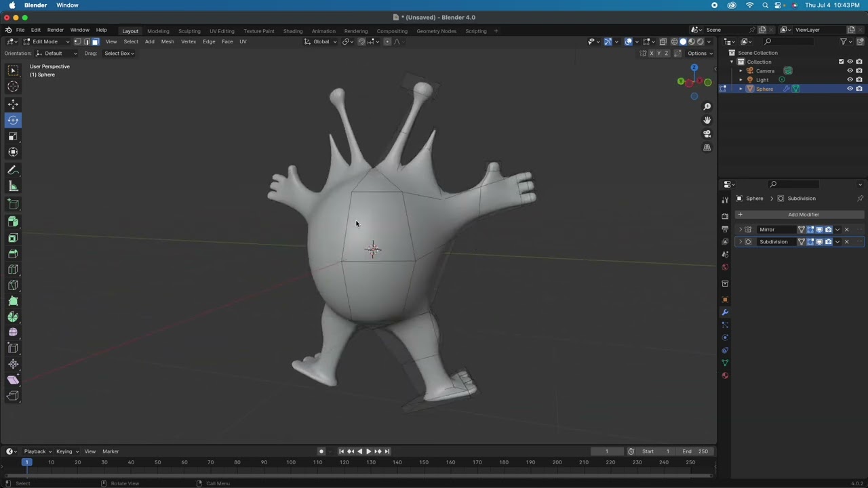
Task: Uncheck the Collection exclude checkbox
Action: pyautogui.click(x=841, y=62)
